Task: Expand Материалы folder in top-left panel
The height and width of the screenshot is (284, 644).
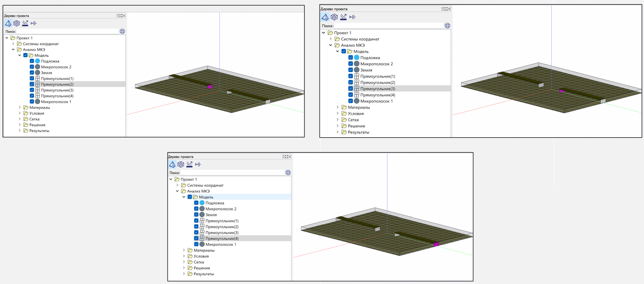Action: click(x=20, y=107)
